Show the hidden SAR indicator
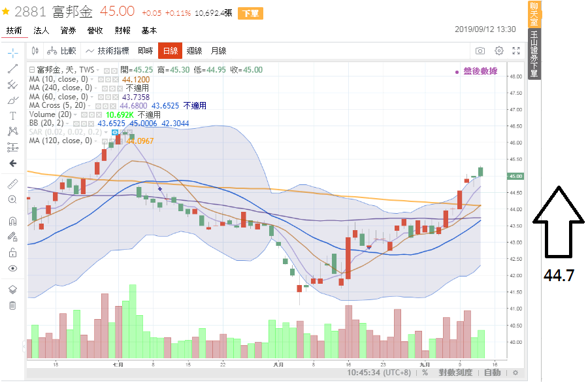The width and height of the screenshot is (588, 389). [115, 133]
